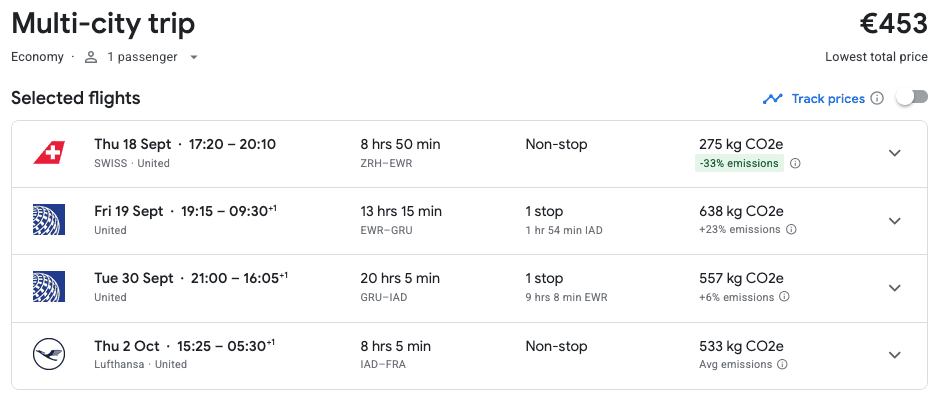Click info icon beside +23% emissions
The image size is (937, 400).
(x=791, y=230)
